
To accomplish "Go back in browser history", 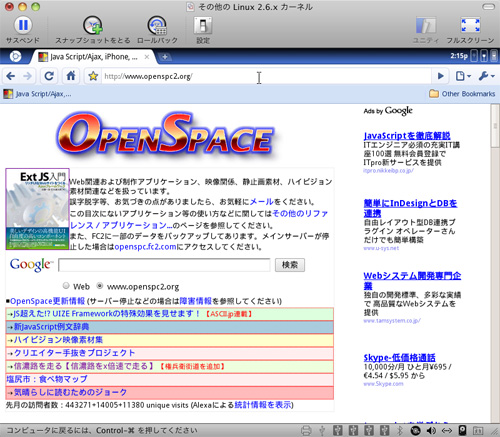I will [x=11, y=76].
